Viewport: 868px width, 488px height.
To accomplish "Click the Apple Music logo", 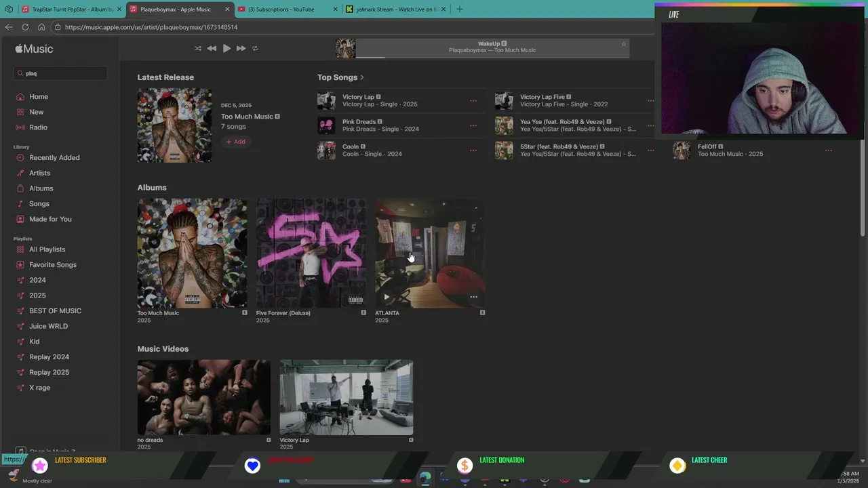I will click(34, 49).
